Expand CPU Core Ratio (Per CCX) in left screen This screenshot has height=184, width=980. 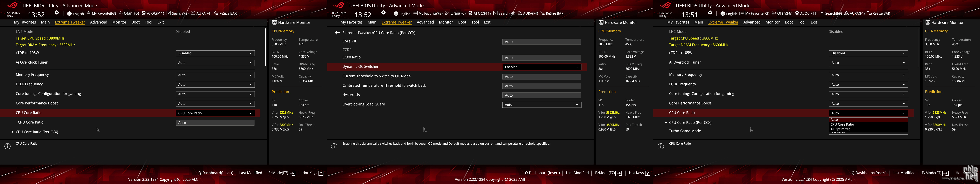point(37,132)
